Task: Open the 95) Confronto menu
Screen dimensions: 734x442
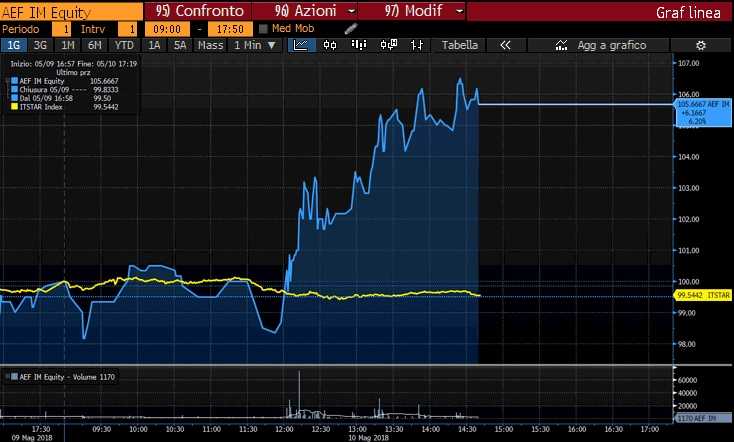Action: pos(200,11)
